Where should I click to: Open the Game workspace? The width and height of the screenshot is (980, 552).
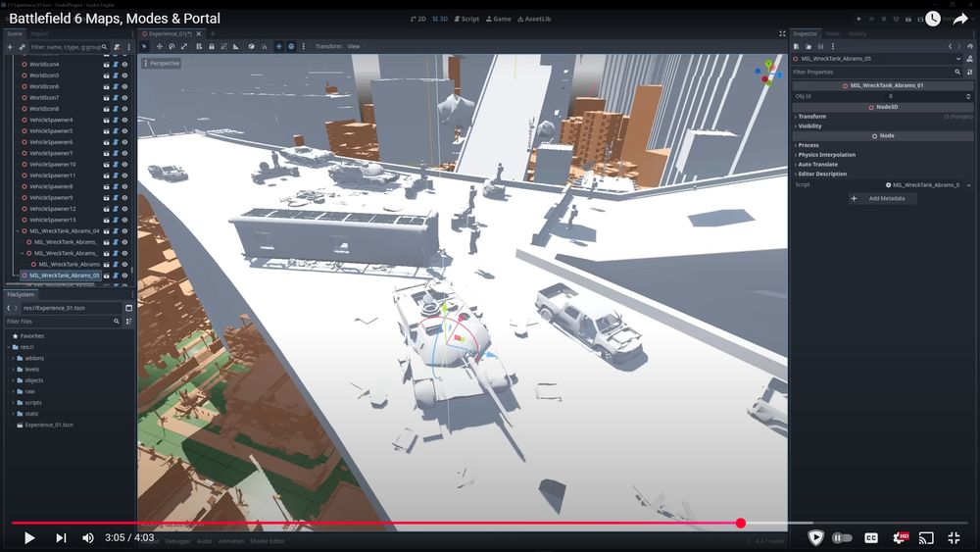[x=498, y=19]
